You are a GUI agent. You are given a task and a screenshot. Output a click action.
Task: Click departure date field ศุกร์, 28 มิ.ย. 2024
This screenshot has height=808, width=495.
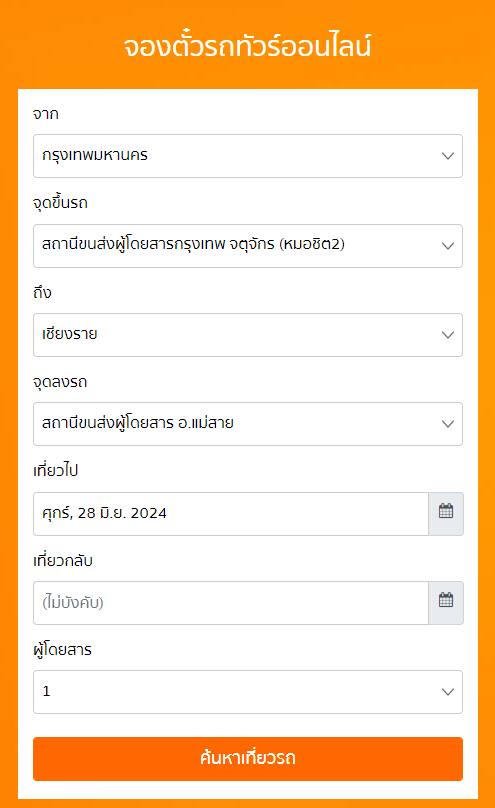[231, 514]
